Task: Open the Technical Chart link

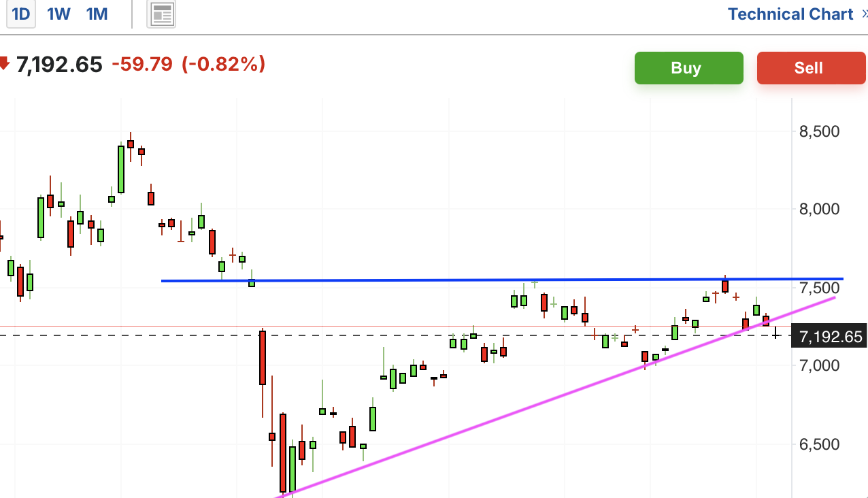Action: (789, 14)
